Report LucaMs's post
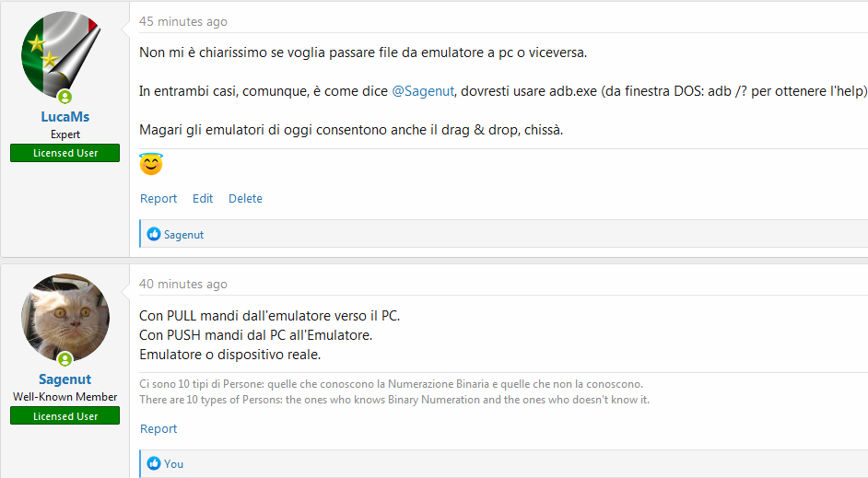 (158, 199)
